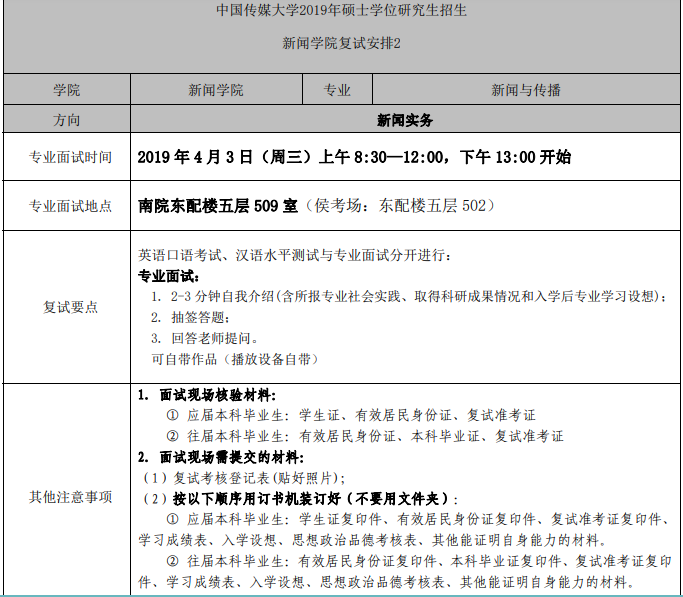Click the 方向 row label cell
Screen dimensions: 683x597
[x=67, y=120]
